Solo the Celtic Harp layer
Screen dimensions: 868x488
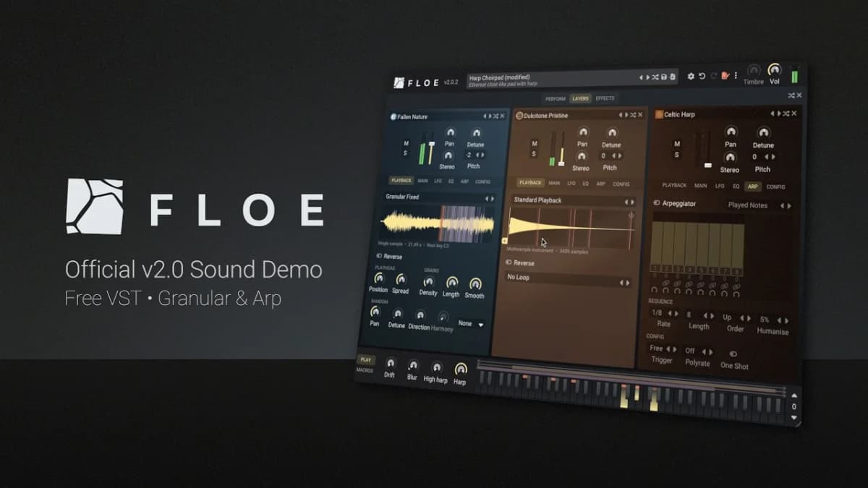[x=677, y=155]
